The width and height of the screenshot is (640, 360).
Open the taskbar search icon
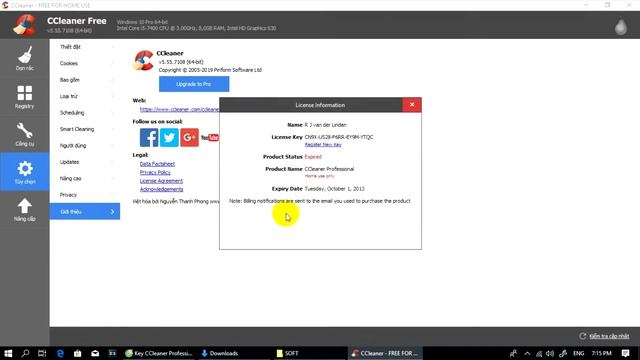coord(25,353)
